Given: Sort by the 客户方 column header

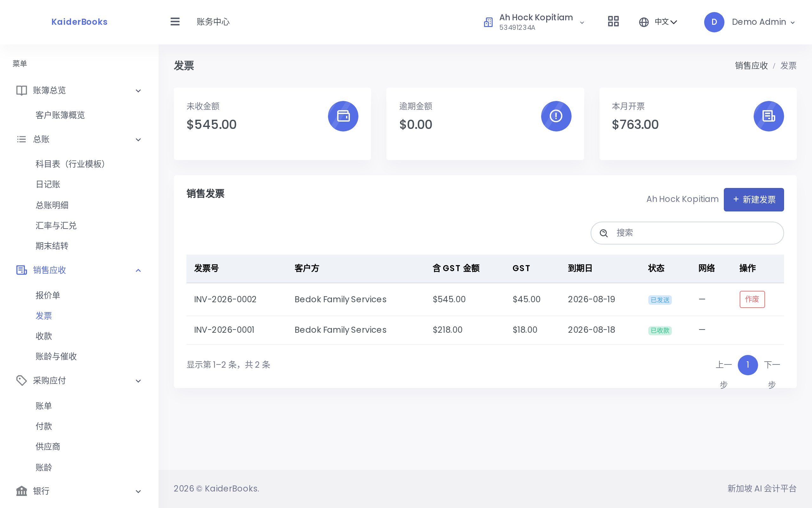Looking at the screenshot, I should coord(307,269).
